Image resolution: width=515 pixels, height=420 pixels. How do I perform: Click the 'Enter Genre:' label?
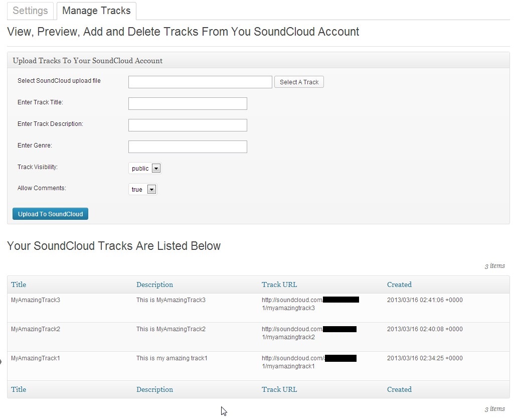(x=35, y=145)
